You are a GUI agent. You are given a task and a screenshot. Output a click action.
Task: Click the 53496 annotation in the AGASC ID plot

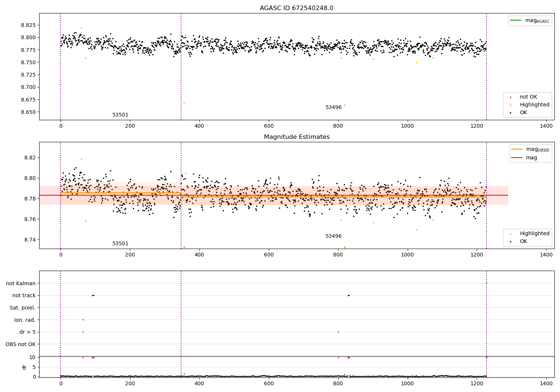tap(333, 108)
